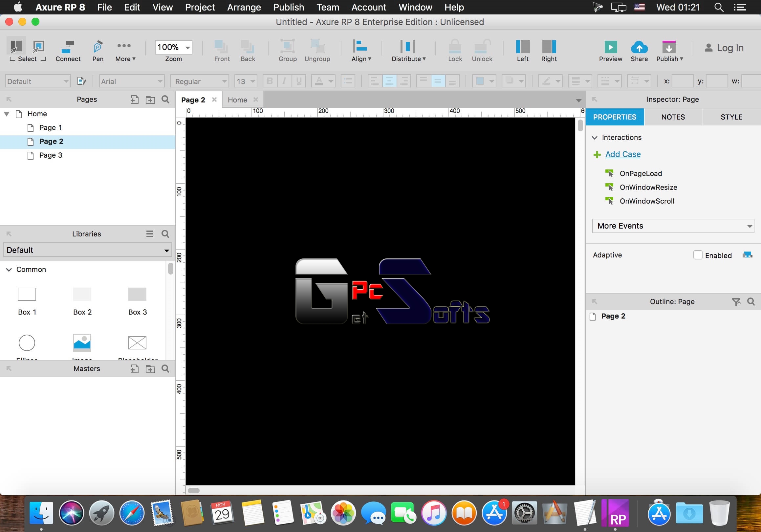Image resolution: width=761 pixels, height=532 pixels.
Task: Toggle right text alignment
Action: pyautogui.click(x=404, y=81)
